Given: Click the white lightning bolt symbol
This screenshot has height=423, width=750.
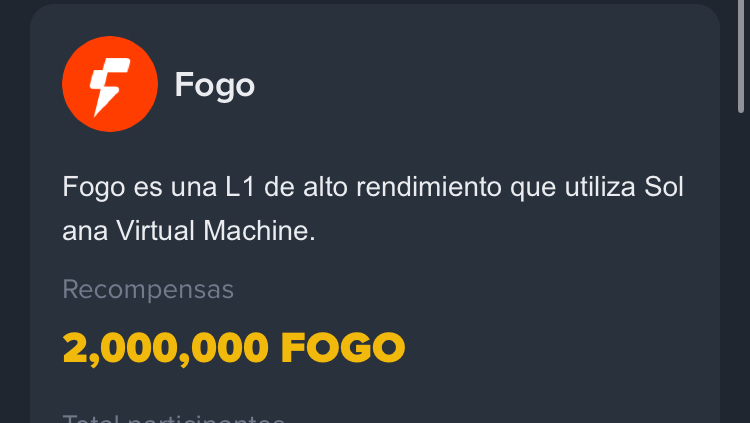Looking at the screenshot, I should (x=110, y=87).
